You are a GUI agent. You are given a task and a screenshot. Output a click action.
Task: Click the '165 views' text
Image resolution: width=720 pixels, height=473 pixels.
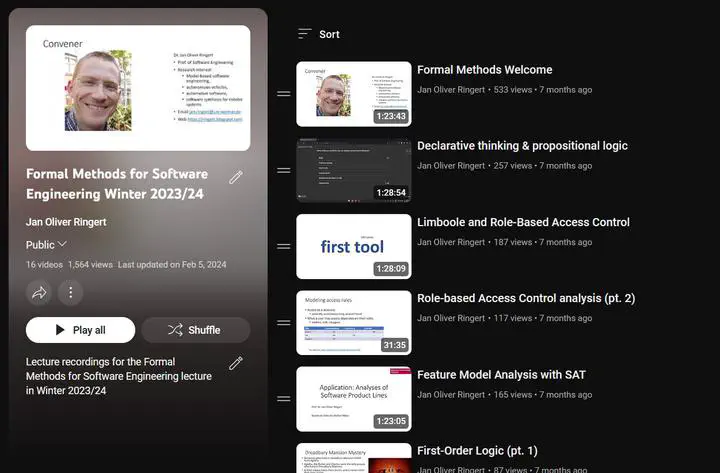coord(513,395)
